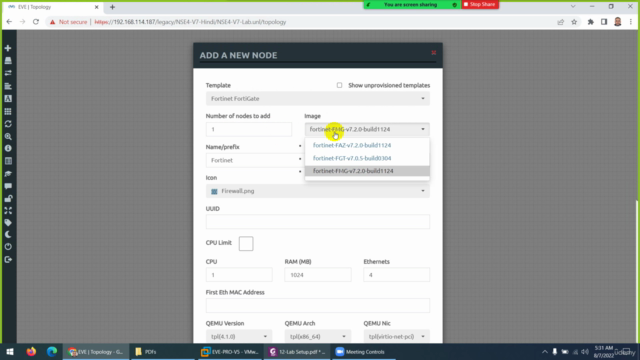Open the Chrome profile avatar
Screen dimensions: 640x360
[x=618, y=22]
